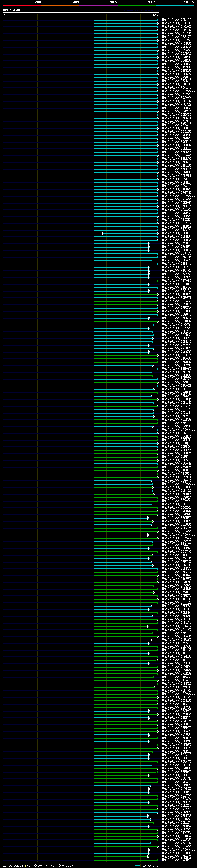Click label UniRef100_A7XB36
The height and width of the screenshot is (868, 197).
[x=177, y=43]
